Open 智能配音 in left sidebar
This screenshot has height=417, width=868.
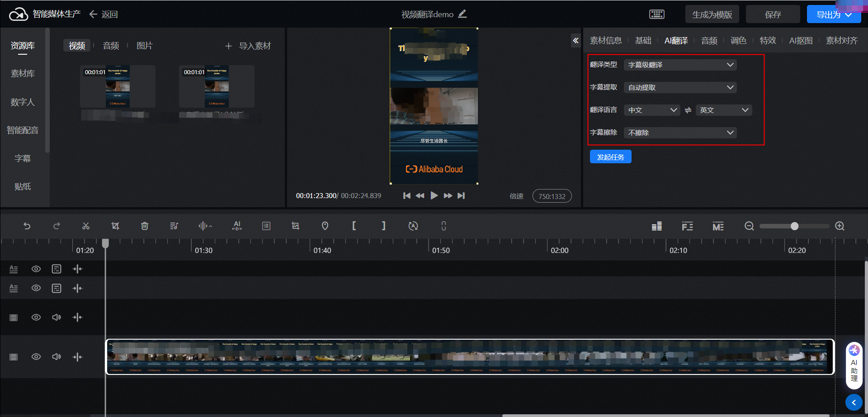(23, 130)
